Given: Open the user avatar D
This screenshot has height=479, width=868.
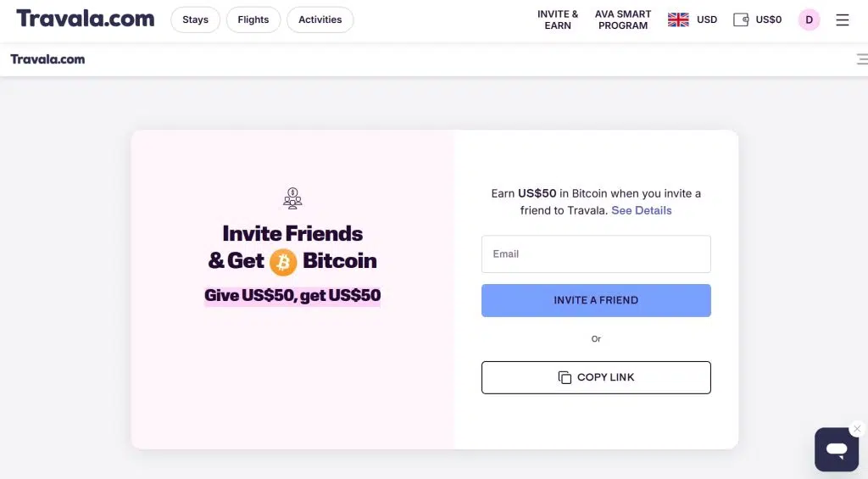Looking at the screenshot, I should (809, 19).
